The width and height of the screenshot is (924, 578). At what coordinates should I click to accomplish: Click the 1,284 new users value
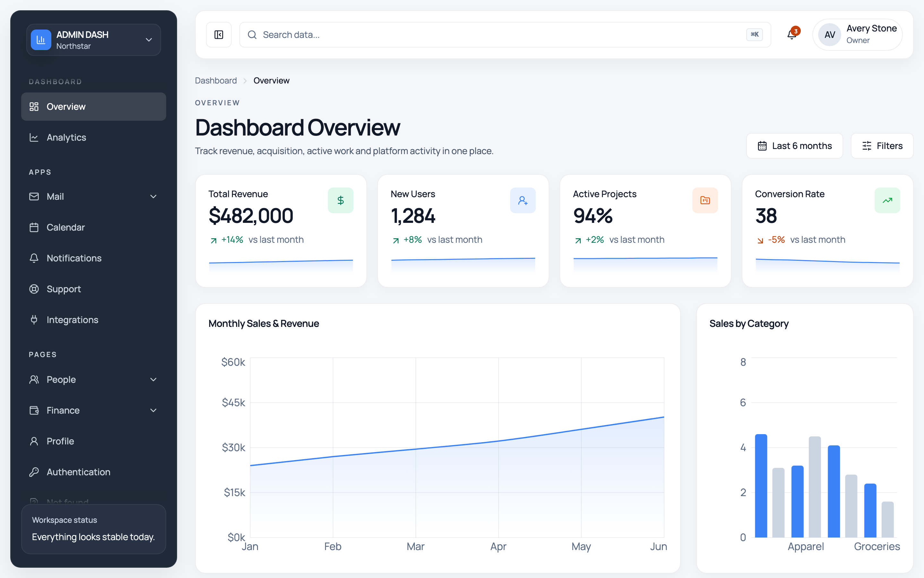point(413,215)
